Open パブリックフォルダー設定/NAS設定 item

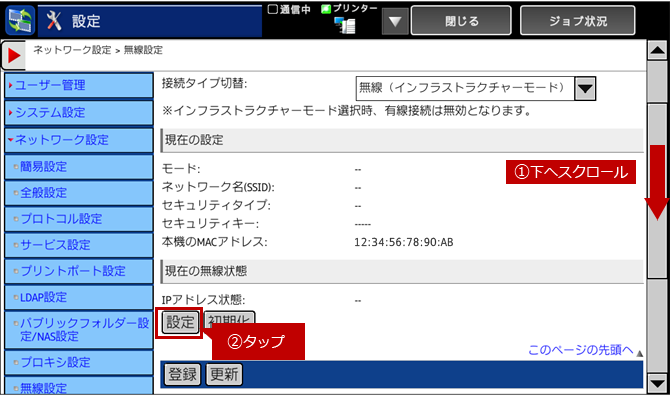tap(79, 329)
